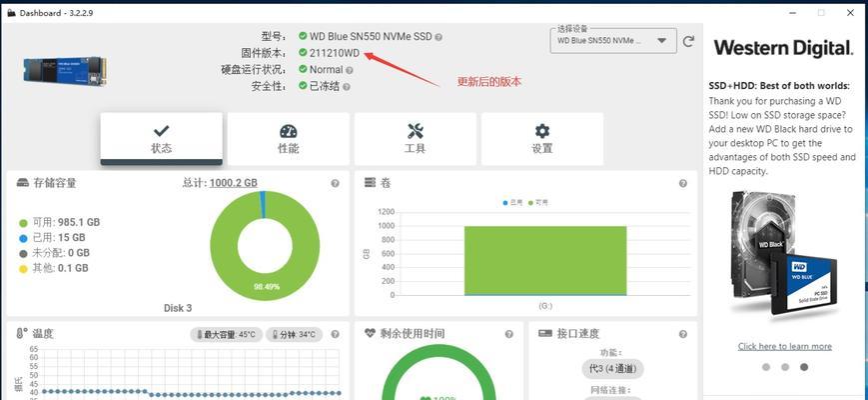Image resolution: width=868 pixels, height=400 pixels.
Task: Click the Disk 3 label
Action: coord(178,308)
